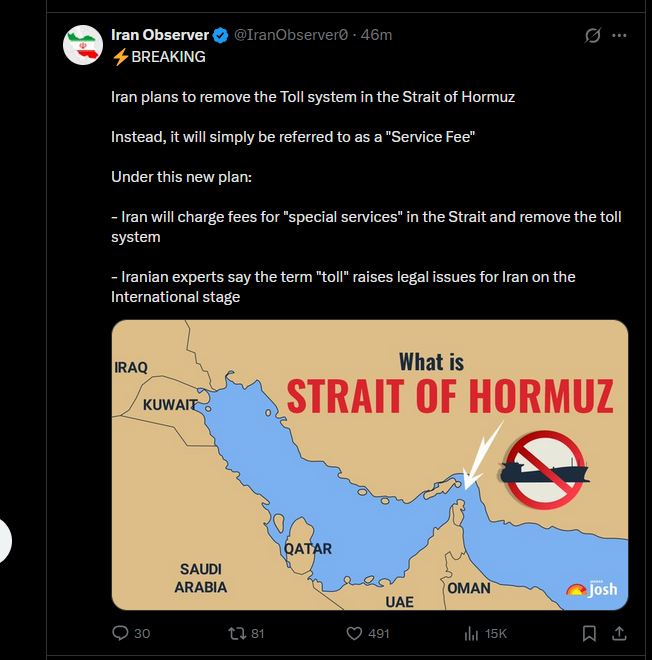Bookmark this Iran Observer post
This screenshot has height=660, width=652.
coord(589,633)
